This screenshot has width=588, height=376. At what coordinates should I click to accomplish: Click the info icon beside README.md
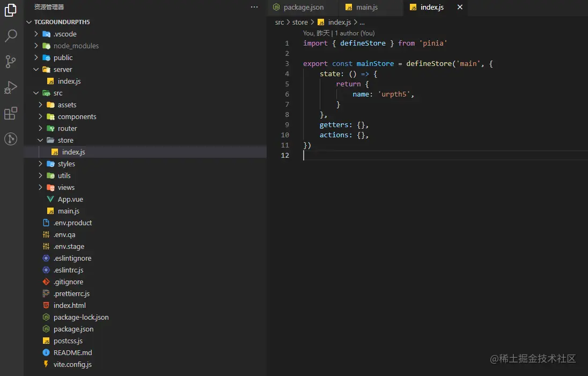(x=46, y=352)
